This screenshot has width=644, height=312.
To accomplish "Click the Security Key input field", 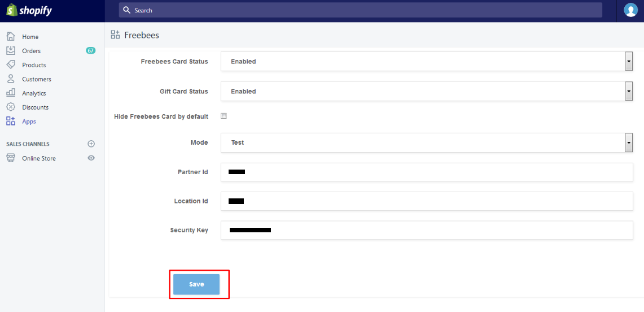I will (x=427, y=230).
